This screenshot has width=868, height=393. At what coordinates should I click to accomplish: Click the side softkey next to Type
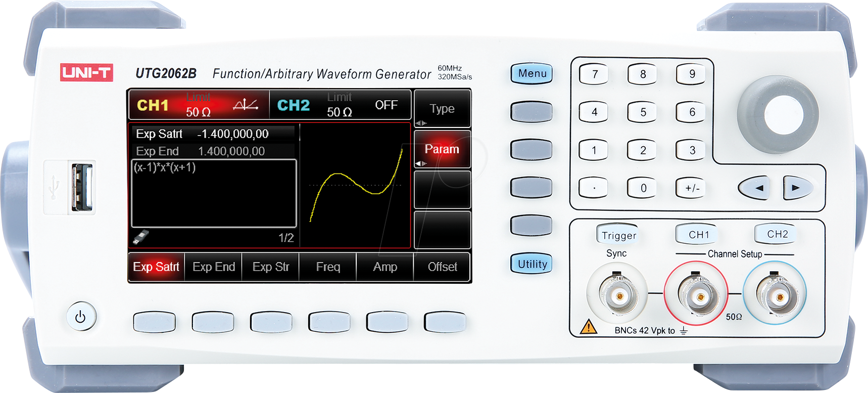(x=531, y=112)
